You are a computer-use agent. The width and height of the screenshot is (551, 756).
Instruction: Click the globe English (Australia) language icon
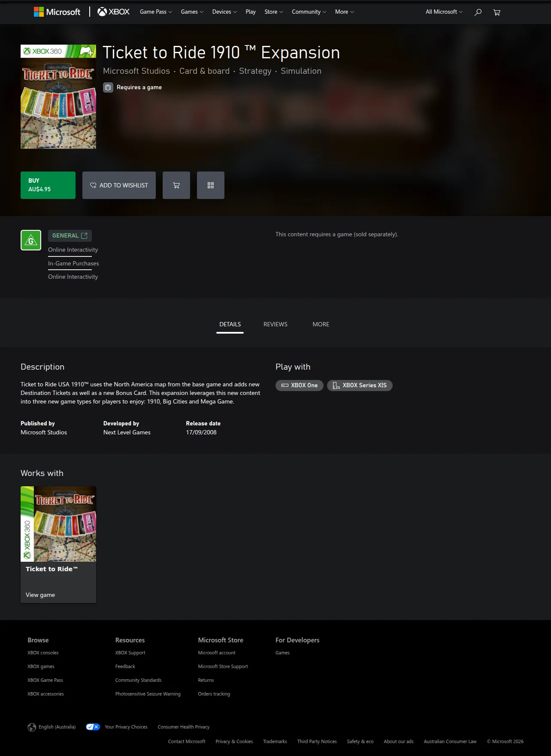32,727
